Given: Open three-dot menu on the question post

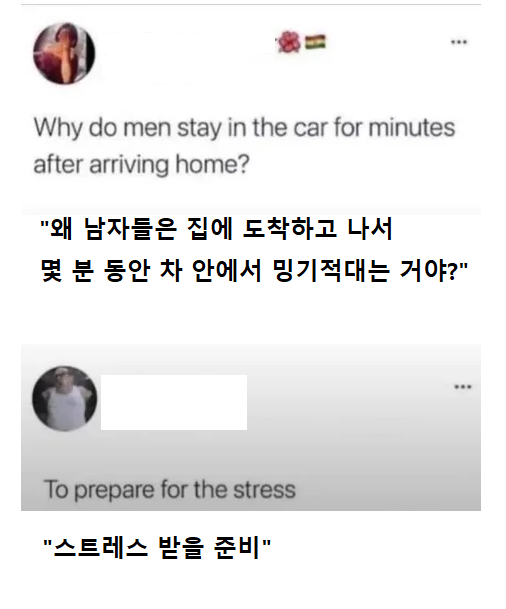Looking at the screenshot, I should pos(459,42).
